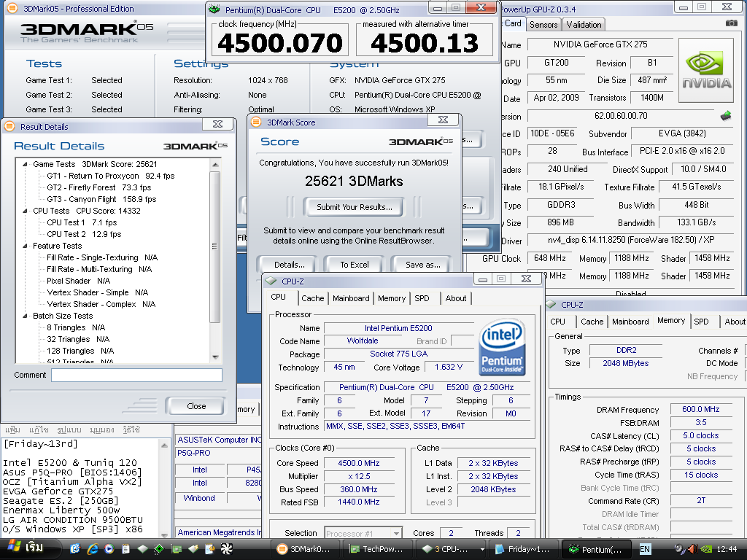Click the Submit Your Results button

click(354, 206)
